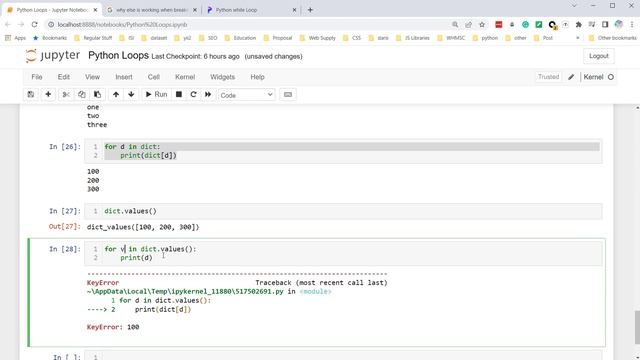Reload the page
Image resolution: width=640 pixels, height=360 pixels.
(35, 24)
